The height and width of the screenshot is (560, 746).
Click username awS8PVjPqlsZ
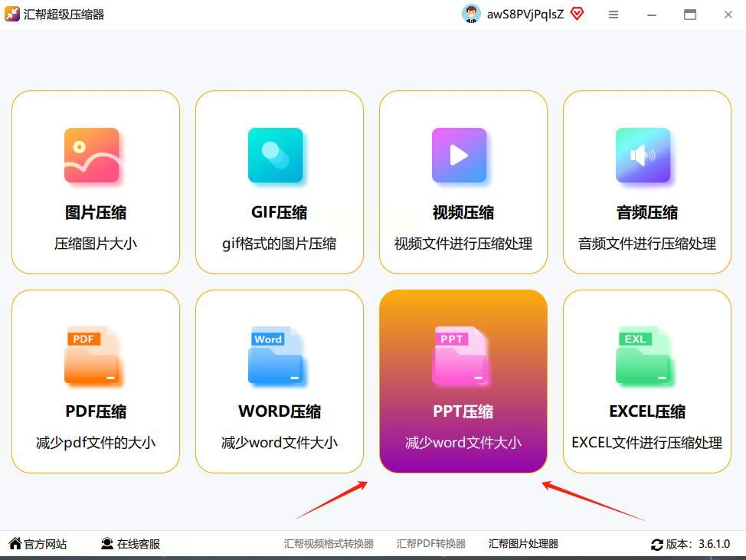[x=525, y=15]
